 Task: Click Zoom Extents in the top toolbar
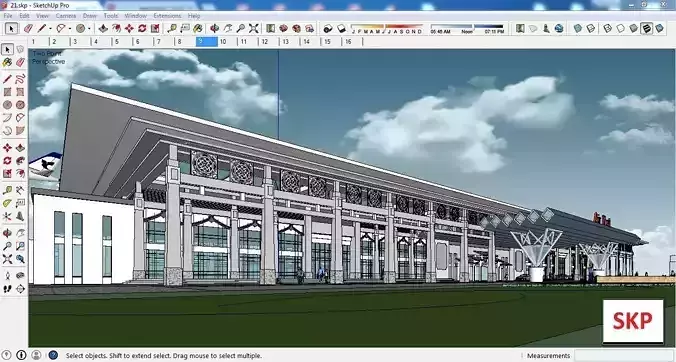[254, 28]
